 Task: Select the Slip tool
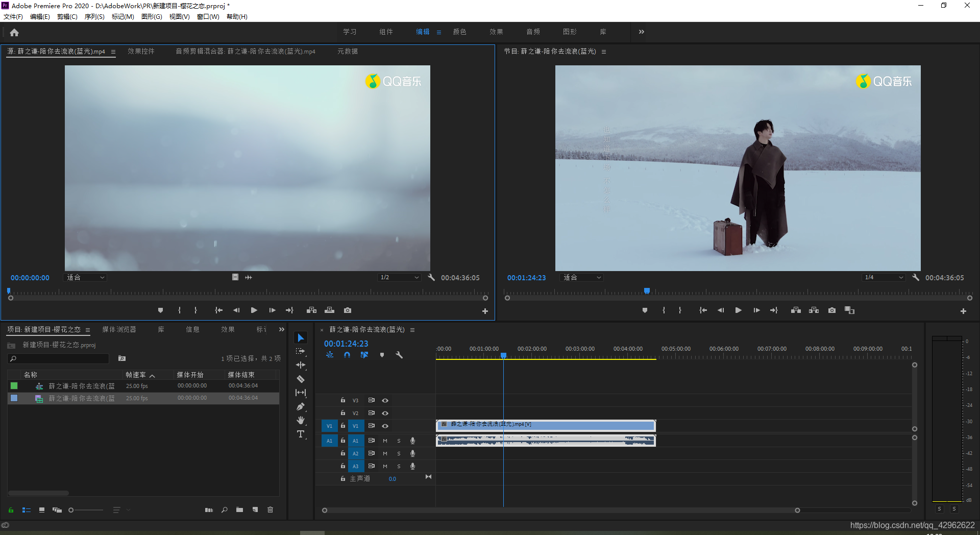[x=301, y=393]
